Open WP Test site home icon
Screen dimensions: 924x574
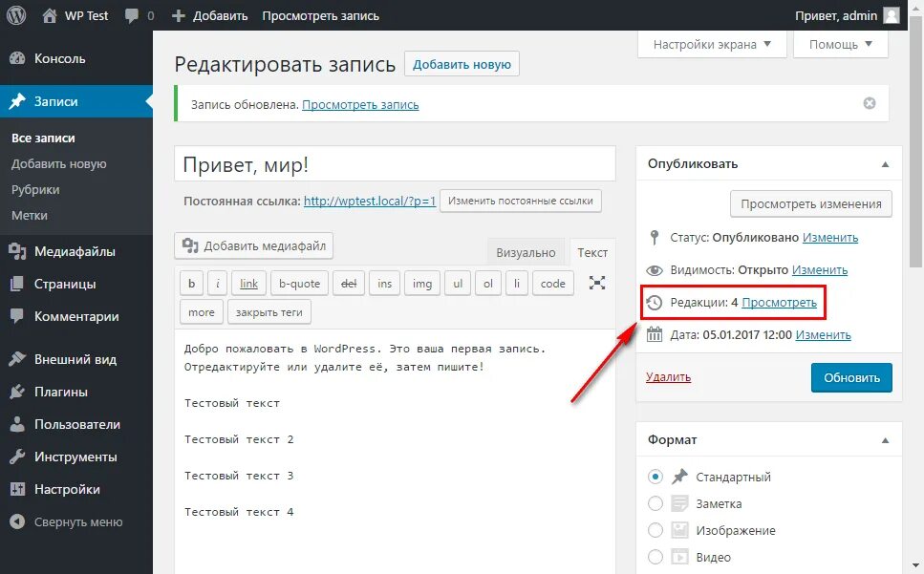coord(50,15)
